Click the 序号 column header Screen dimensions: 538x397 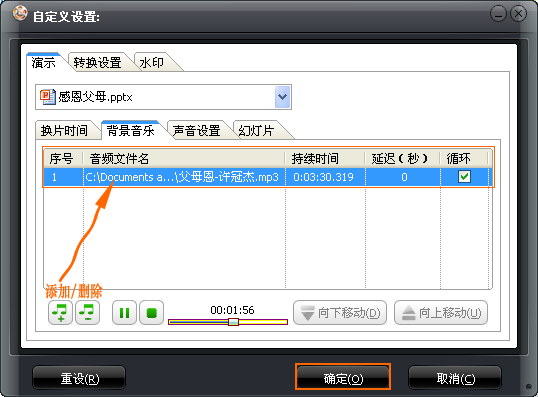63,159
